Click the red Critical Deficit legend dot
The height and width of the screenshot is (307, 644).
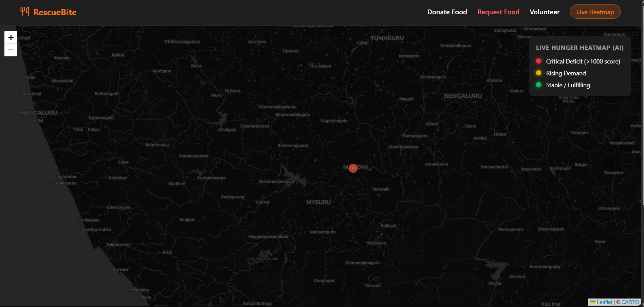(x=538, y=61)
